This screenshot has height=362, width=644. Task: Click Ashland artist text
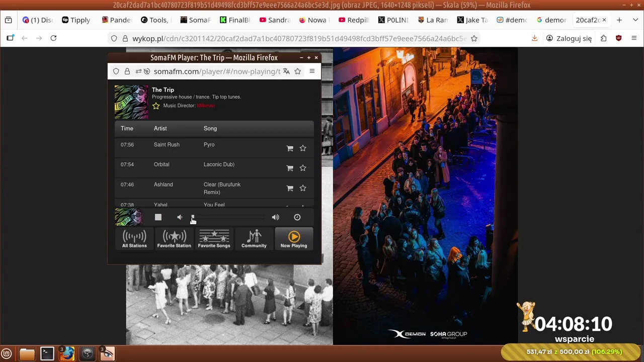pyautogui.click(x=163, y=185)
